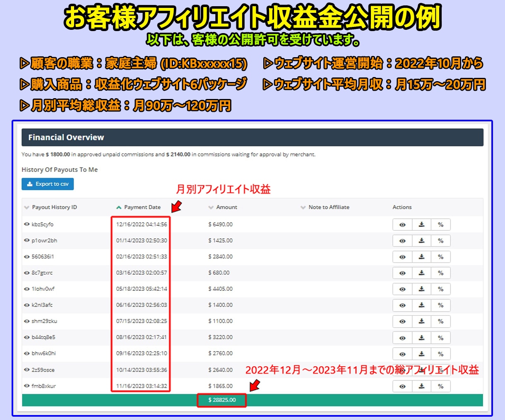This screenshot has height=420, width=505.
Task: Download the $ 4405.00 payout record
Action: 421,289
